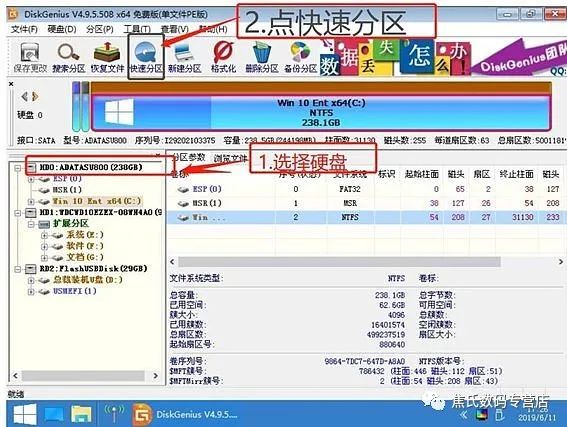Select HD0:ADATASU800 (238GB) disk in tree

pyautogui.click(x=91, y=167)
